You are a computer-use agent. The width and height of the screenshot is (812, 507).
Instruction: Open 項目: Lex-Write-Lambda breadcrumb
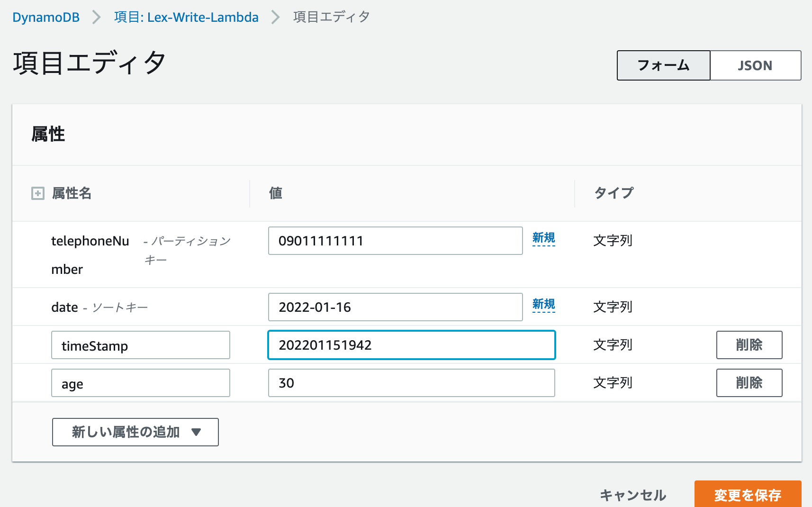pyautogui.click(x=186, y=17)
